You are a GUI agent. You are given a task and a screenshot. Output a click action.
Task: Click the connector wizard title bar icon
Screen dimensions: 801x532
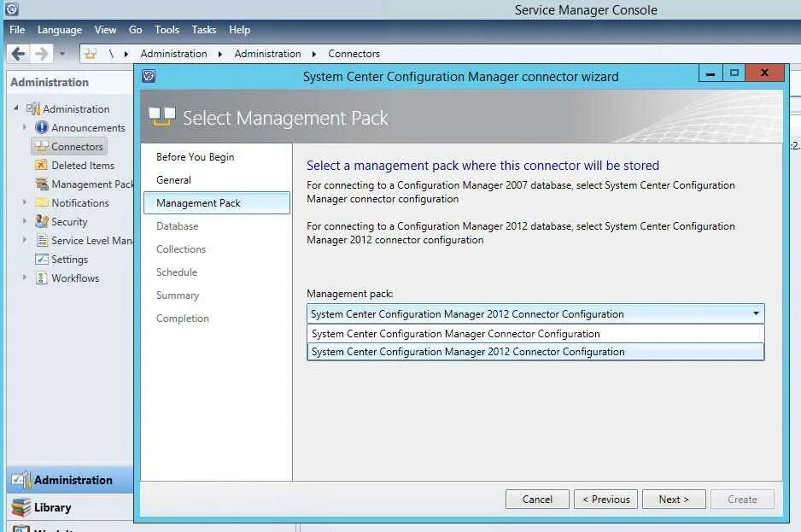click(x=149, y=76)
